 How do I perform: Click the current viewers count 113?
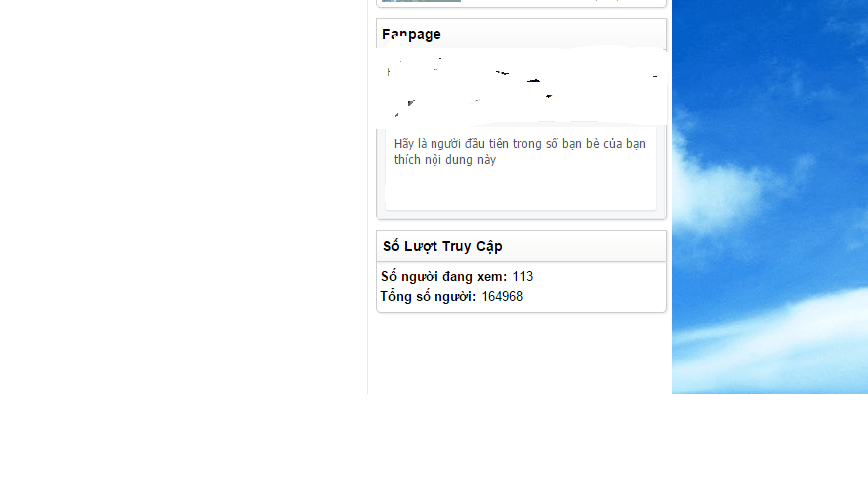tap(522, 276)
